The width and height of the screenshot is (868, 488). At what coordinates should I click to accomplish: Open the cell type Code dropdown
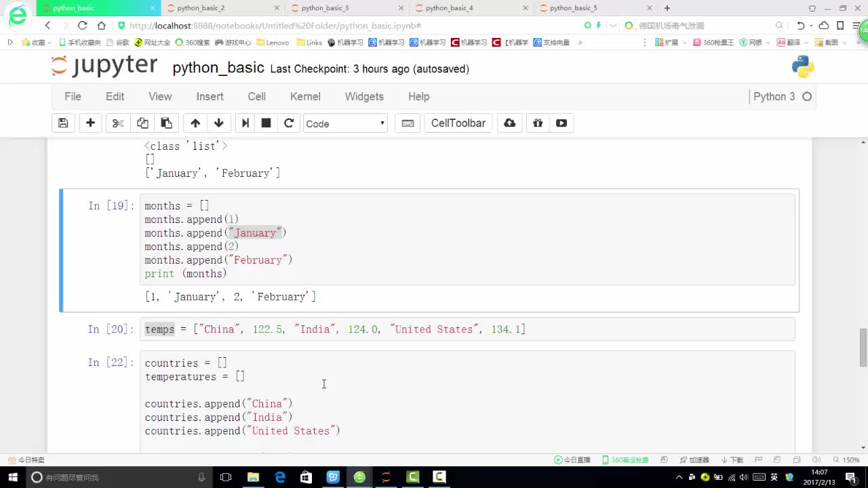pyautogui.click(x=345, y=123)
